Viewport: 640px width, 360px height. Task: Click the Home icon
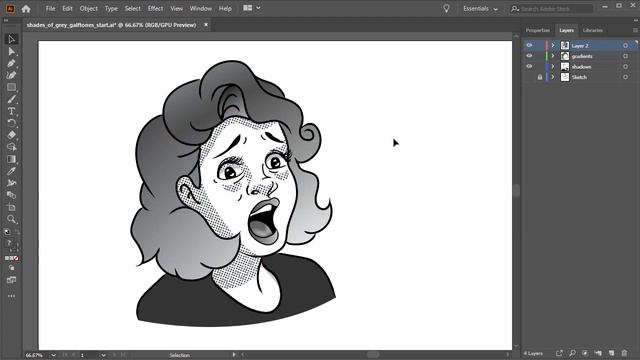pos(26,9)
